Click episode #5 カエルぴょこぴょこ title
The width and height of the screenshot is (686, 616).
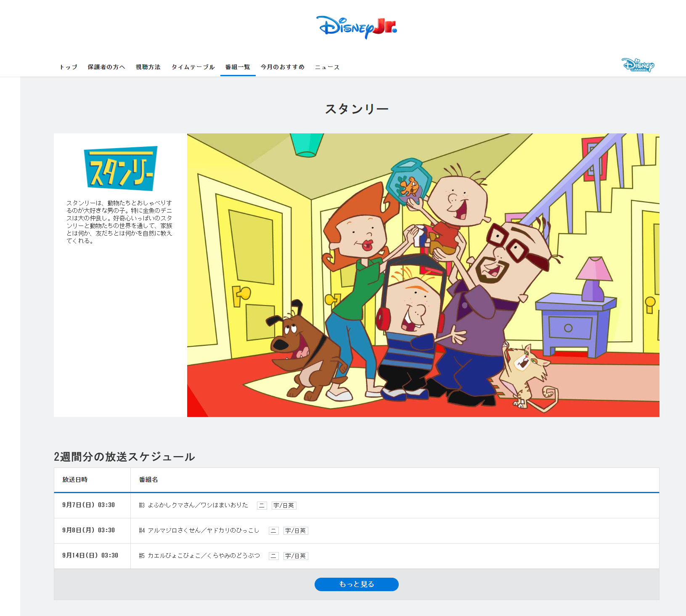click(x=199, y=555)
